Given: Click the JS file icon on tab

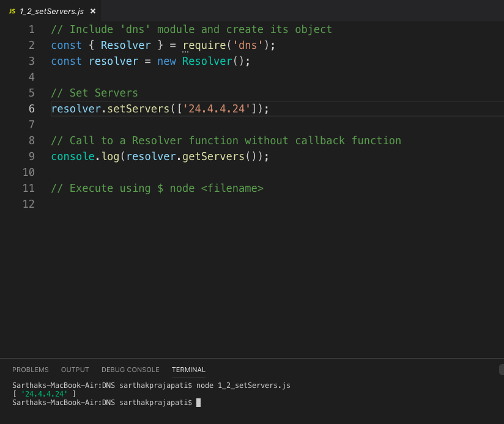Looking at the screenshot, I should click(12, 11).
